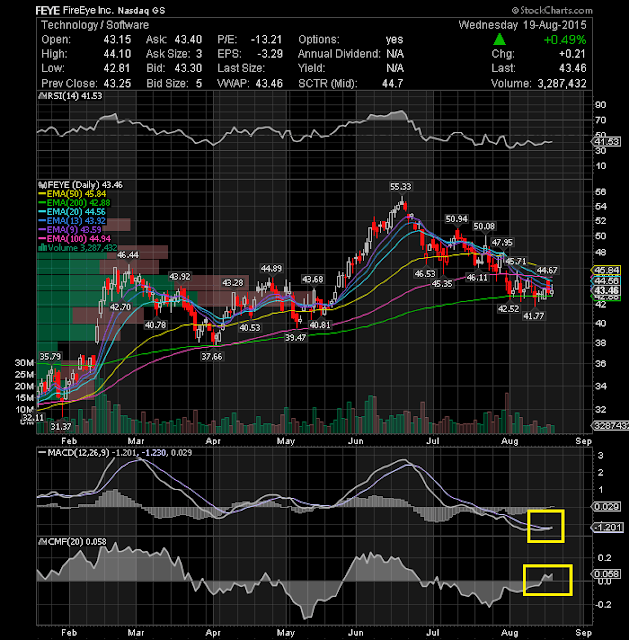
Task: Click the 44.89 price annotation
Action: (x=271, y=269)
